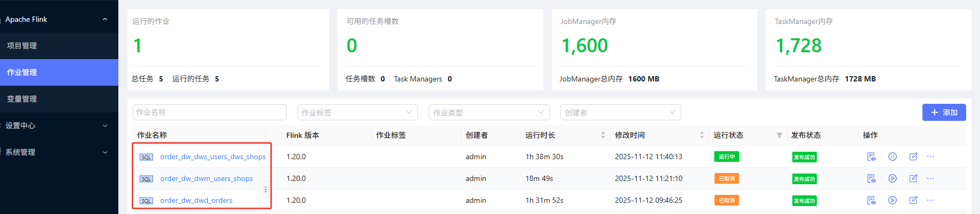Viewport: 980px width, 214px height.
Task: Open more actions for order_dw_dwm_users_shops
Action: point(930,178)
